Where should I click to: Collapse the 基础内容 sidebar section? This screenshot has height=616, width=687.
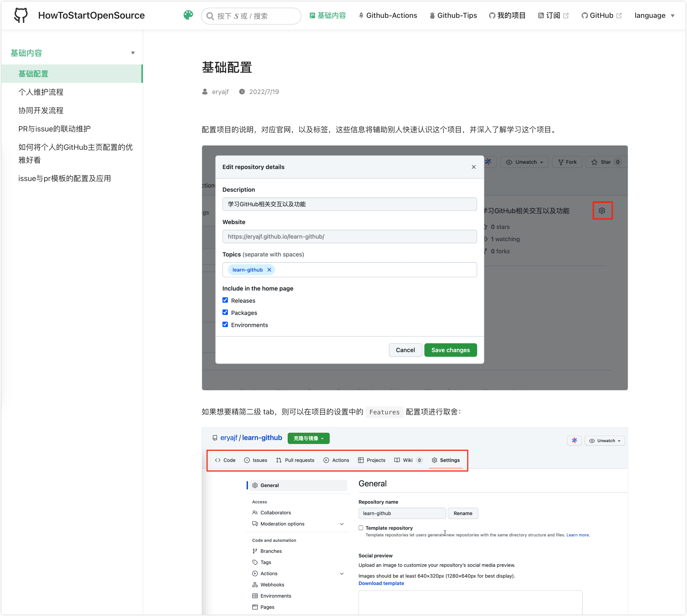[133, 53]
